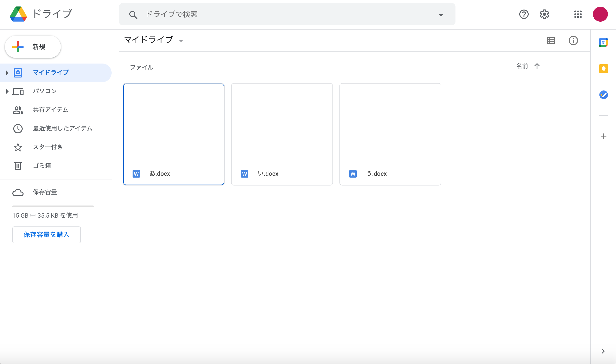Open スター付き in sidebar

click(56, 147)
